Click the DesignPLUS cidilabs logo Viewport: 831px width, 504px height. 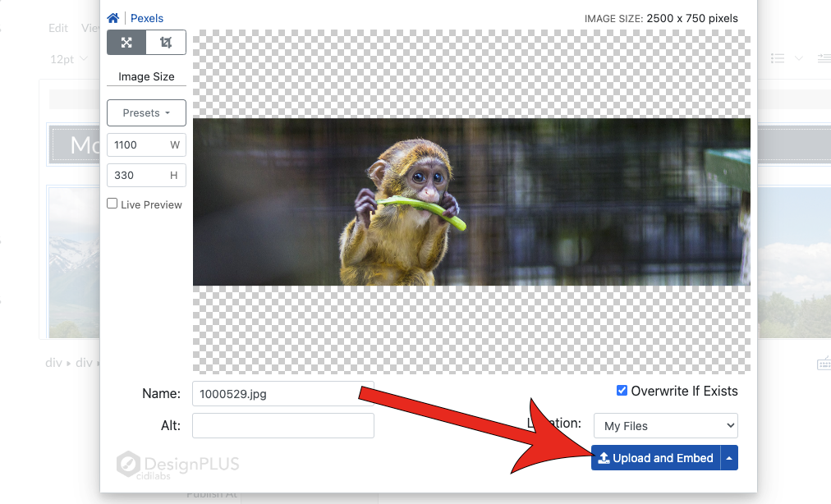click(177, 463)
